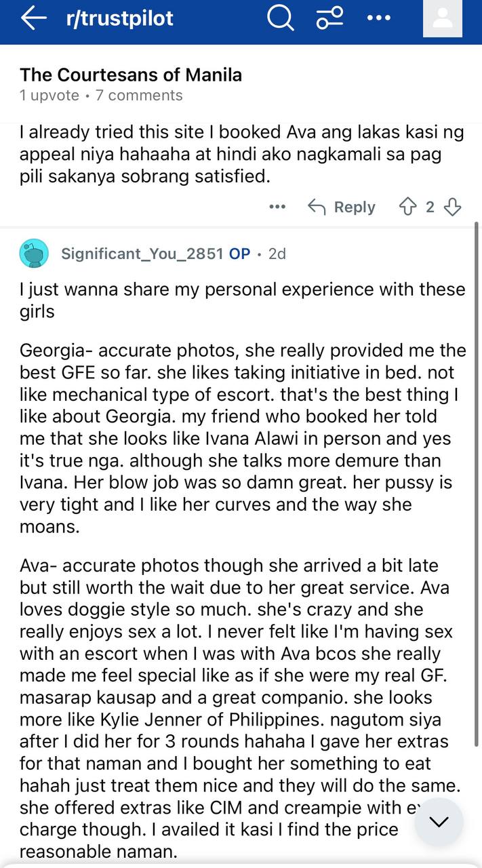
Task: Open Significant_You_2851's avatar
Action: [x=34, y=254]
